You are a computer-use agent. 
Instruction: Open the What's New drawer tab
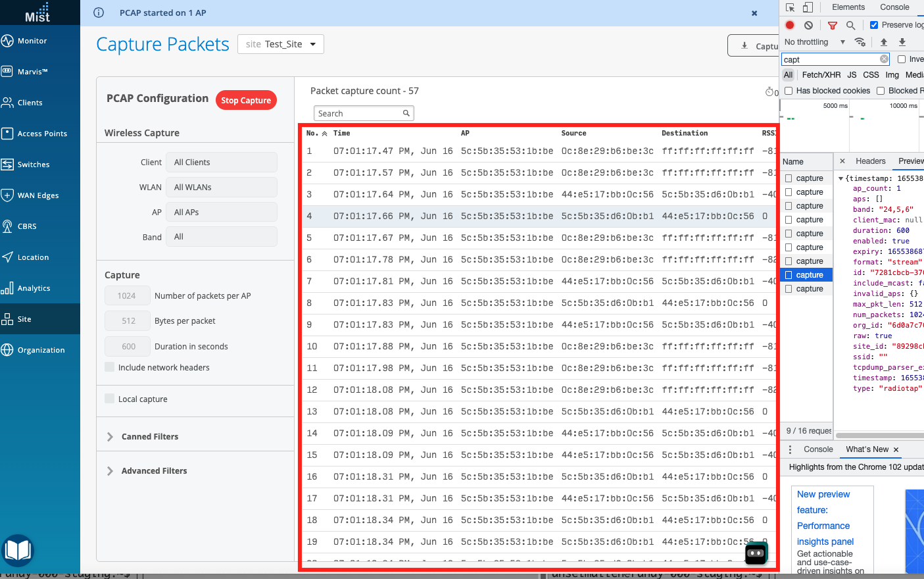867,449
